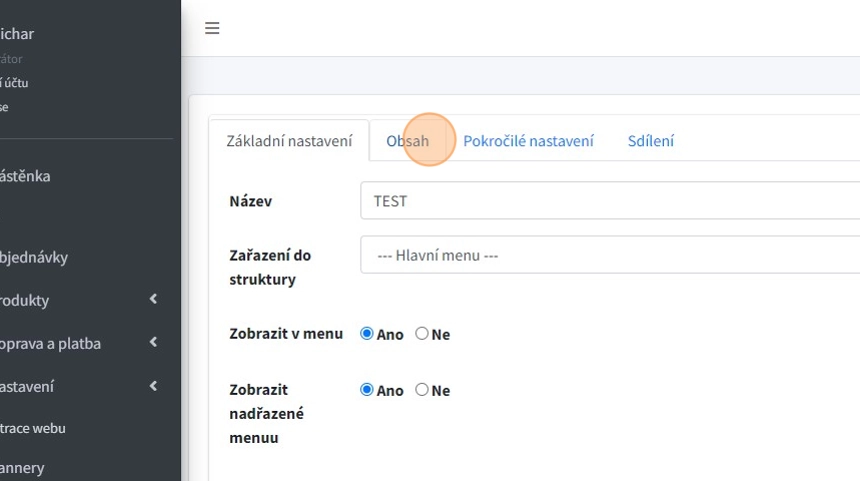
Task: Open Objednávky in the sidebar
Action: pyautogui.click(x=34, y=257)
